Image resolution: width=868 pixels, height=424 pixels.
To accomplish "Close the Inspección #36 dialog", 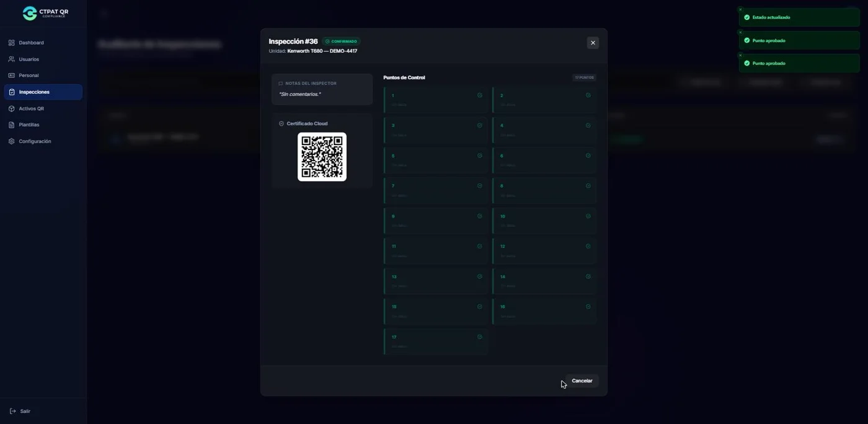I will point(593,43).
